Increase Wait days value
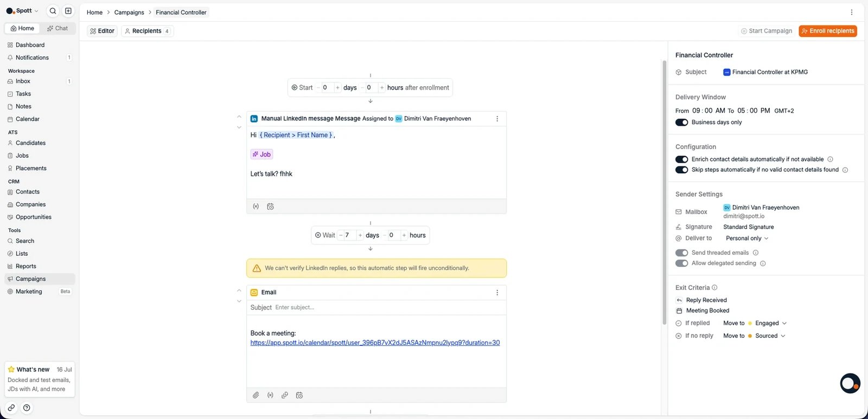This screenshot has height=419, width=868. [x=360, y=235]
